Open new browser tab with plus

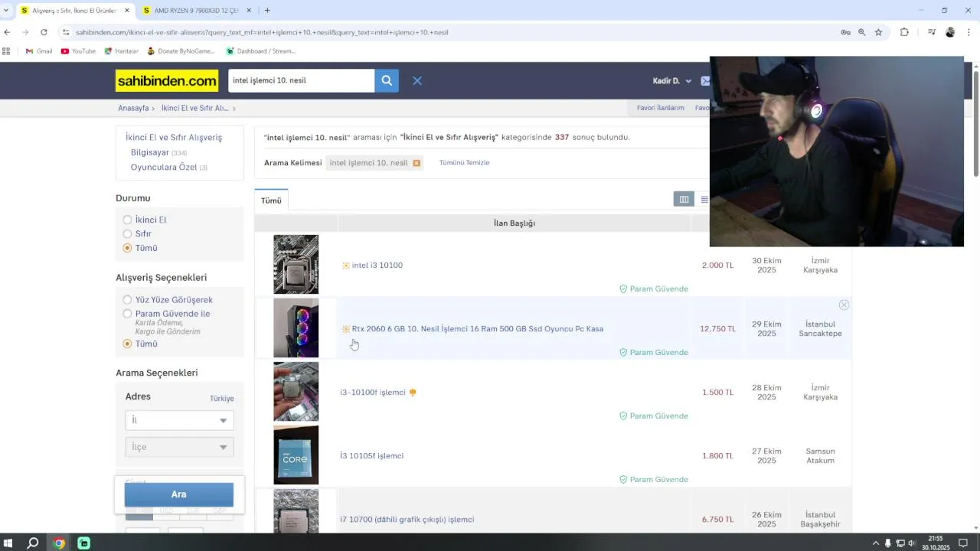click(267, 10)
